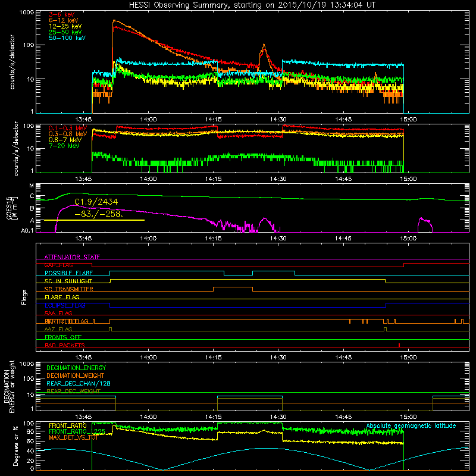The height and width of the screenshot is (476, 476).
Task: Click the yellow flare duration bar in GOES panel
Action: [x=94, y=220]
